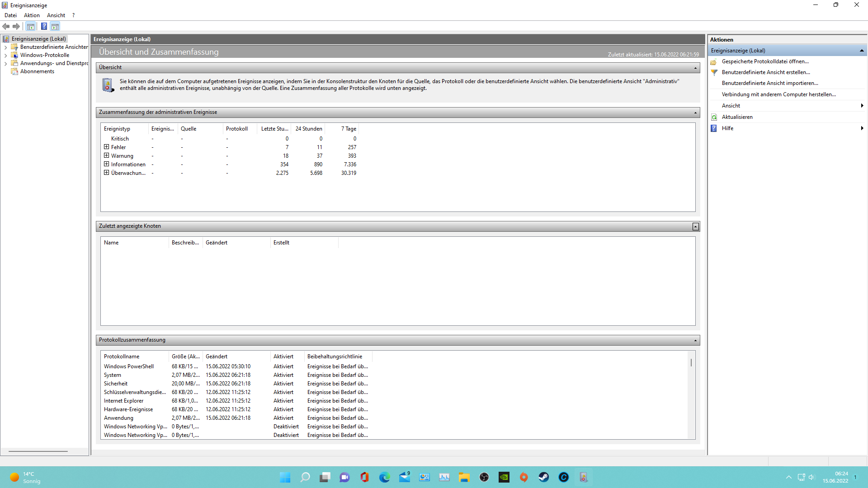Expand the Fehler event type row

point(106,147)
